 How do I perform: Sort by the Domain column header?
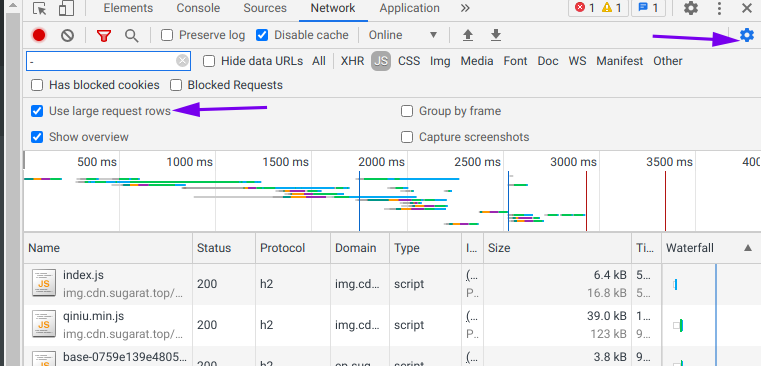360,248
